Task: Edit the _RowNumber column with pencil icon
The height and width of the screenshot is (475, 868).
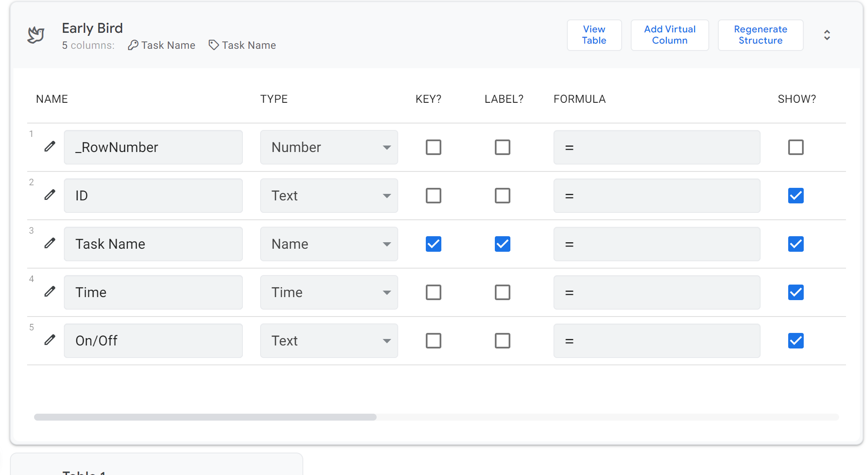Action: pyautogui.click(x=50, y=146)
